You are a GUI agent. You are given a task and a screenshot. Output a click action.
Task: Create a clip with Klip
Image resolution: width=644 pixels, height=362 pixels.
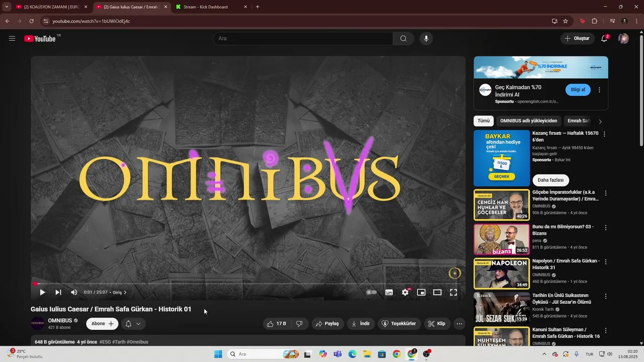pos(437,324)
